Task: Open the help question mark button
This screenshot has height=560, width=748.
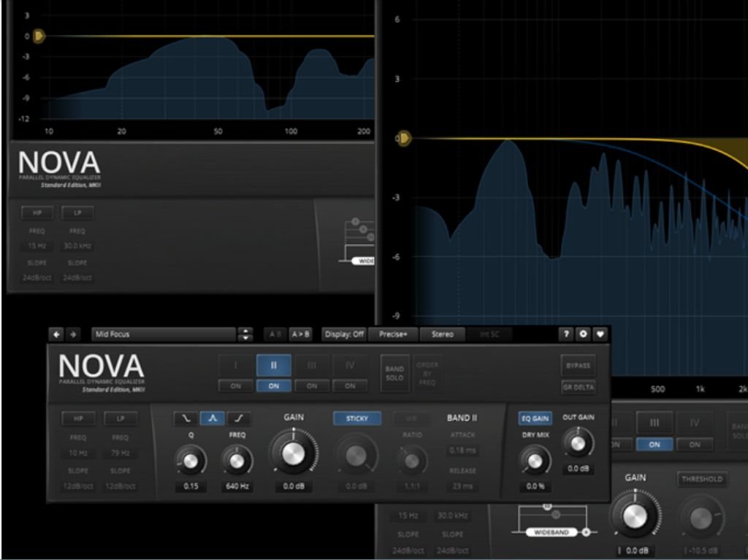Action: 566,334
